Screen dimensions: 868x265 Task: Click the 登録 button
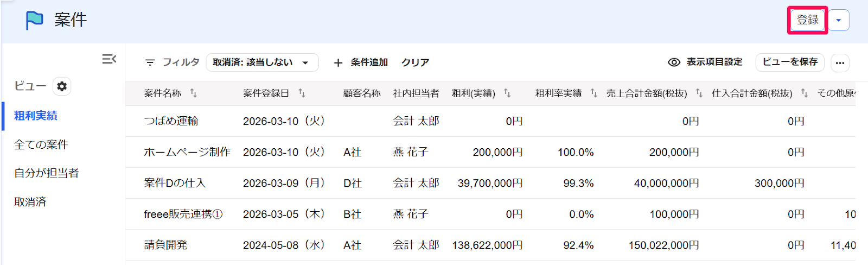pos(807,21)
